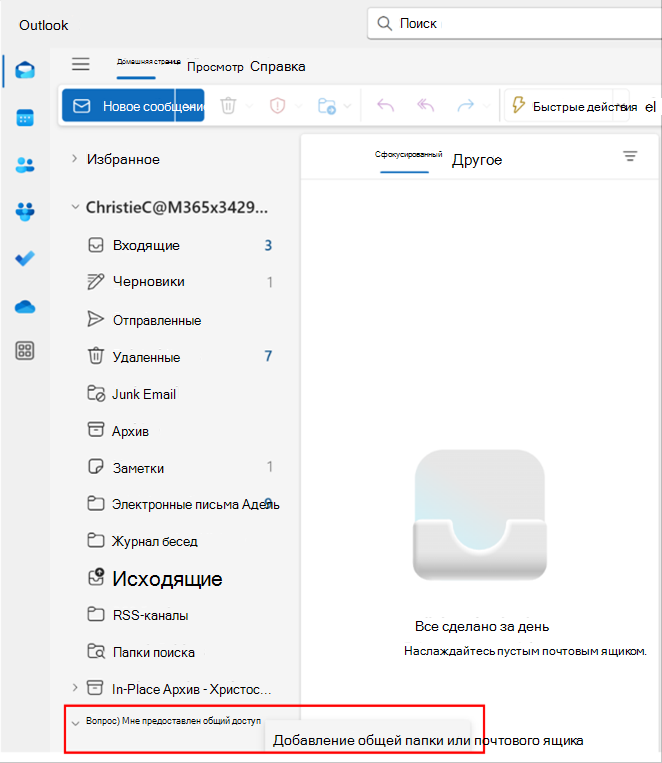The image size is (662, 763).
Task: Select the Сфокусированный inbox tab
Action: [408, 155]
